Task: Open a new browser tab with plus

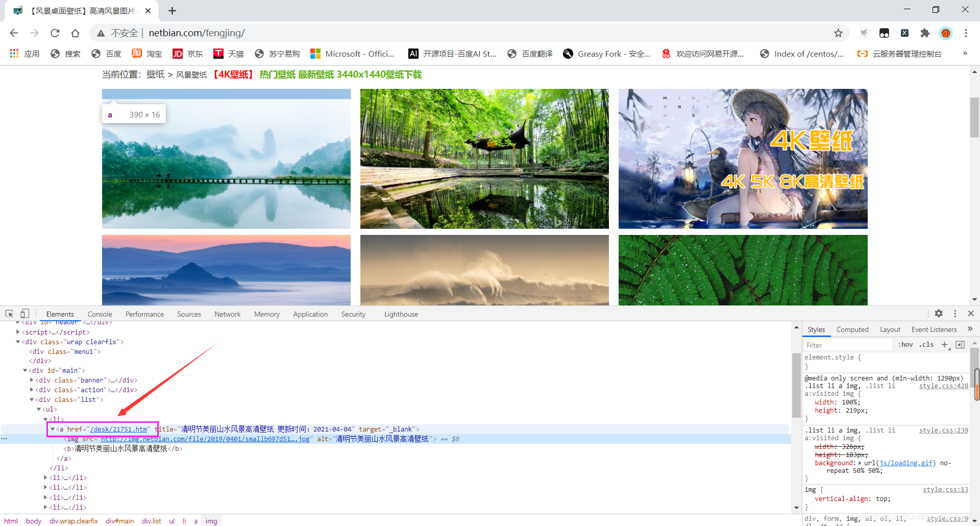Action: [x=173, y=11]
